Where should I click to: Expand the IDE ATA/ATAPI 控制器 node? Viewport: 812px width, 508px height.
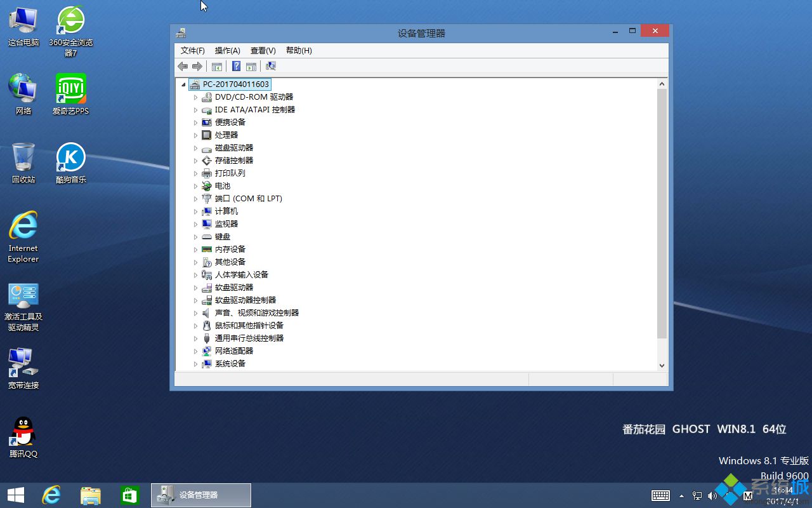coord(196,110)
